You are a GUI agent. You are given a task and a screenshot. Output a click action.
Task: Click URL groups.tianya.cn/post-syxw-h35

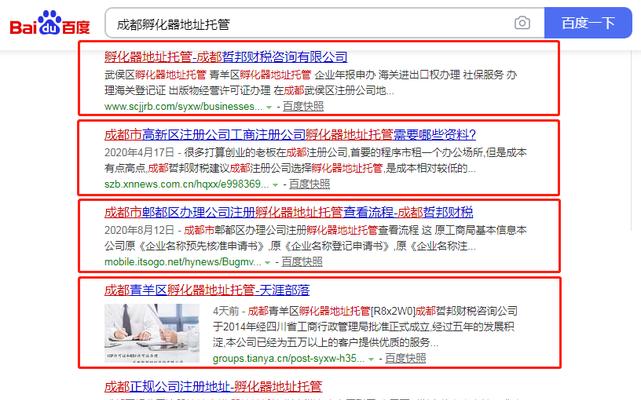click(x=289, y=359)
